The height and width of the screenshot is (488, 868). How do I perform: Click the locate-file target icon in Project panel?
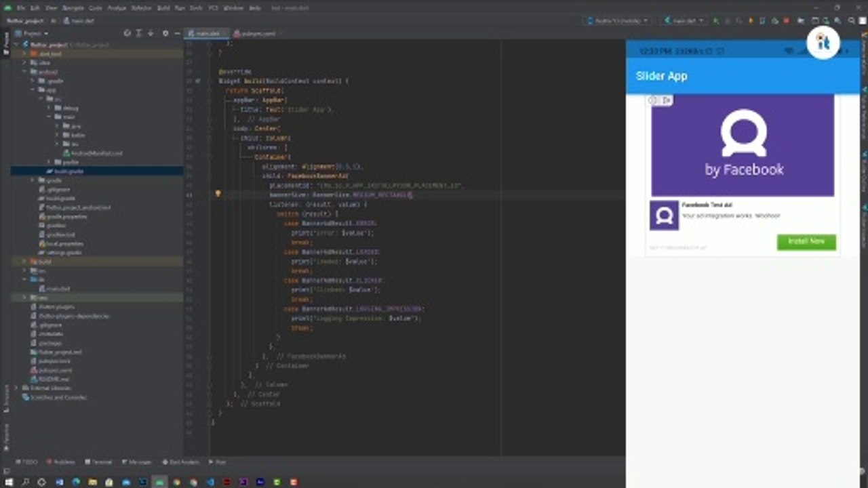tap(127, 33)
